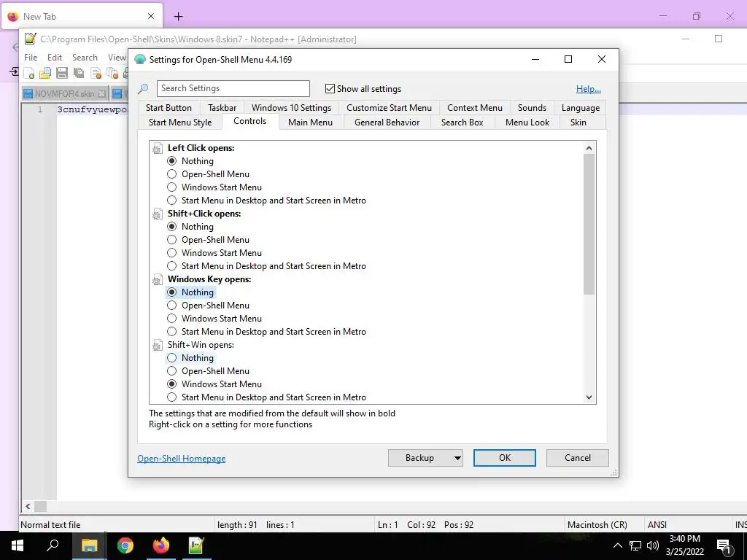The image size is (747, 560).
Task: Click Notepad++ Close file toolbar icon
Action: click(96, 73)
